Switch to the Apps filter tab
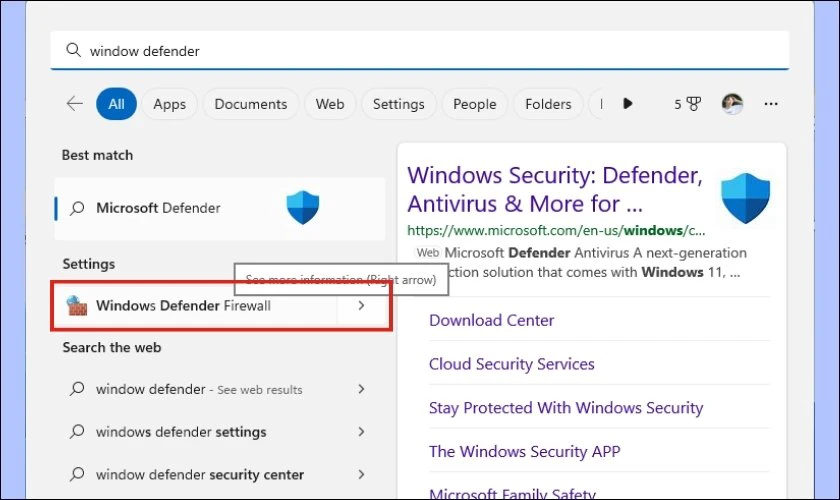This screenshot has width=840, height=500. (169, 104)
